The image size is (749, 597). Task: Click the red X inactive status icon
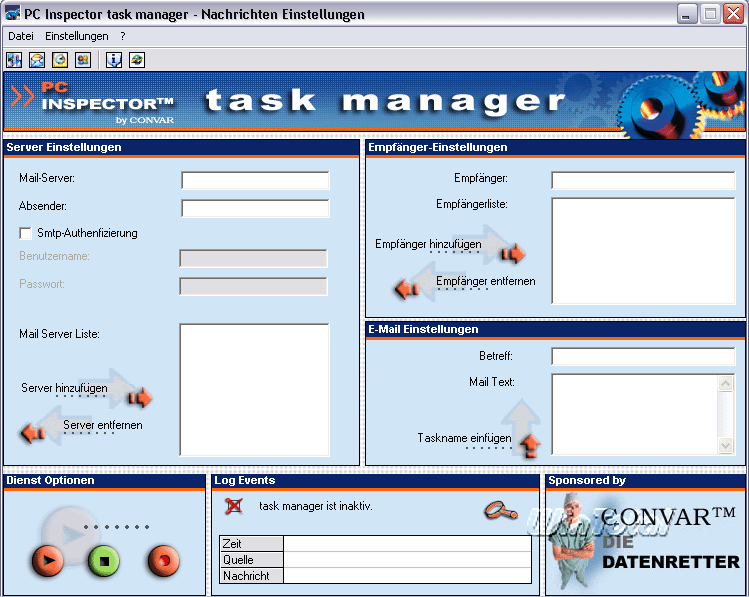[234, 506]
